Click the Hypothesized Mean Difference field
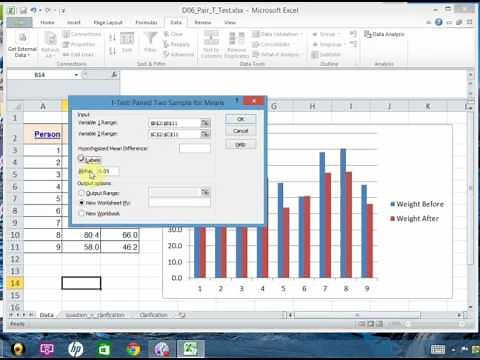 point(195,148)
